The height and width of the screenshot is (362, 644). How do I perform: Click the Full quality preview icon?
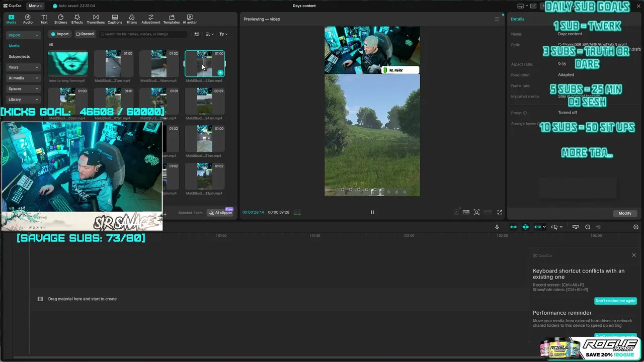pos(466,212)
